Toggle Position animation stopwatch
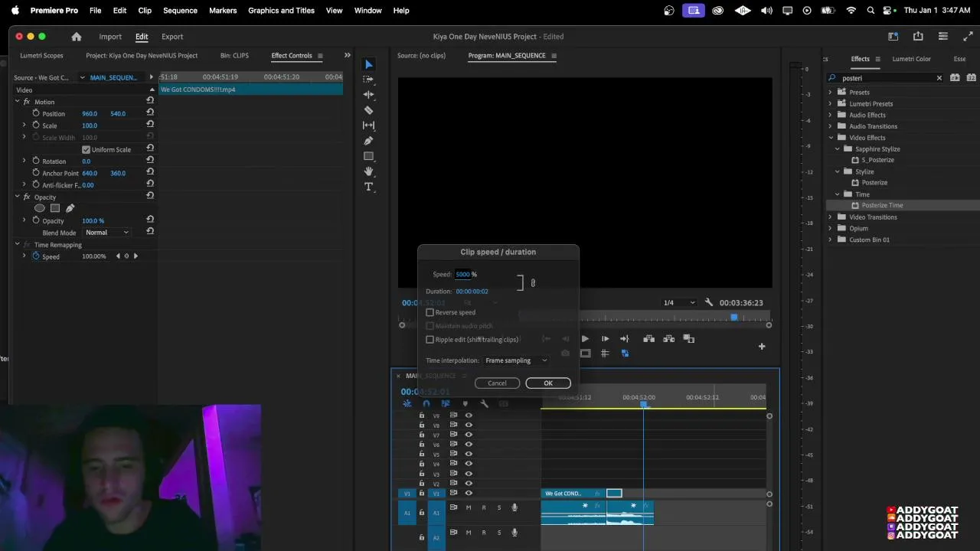The height and width of the screenshot is (551, 980). point(35,113)
